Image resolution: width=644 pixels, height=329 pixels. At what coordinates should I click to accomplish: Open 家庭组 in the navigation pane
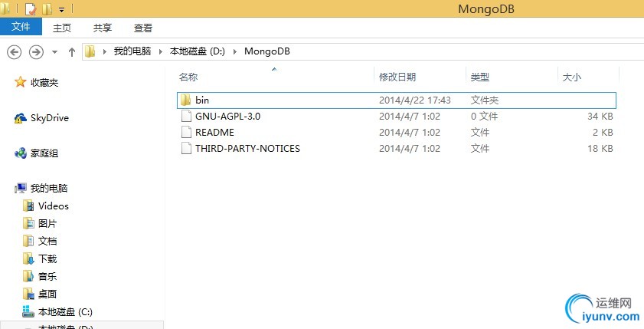pos(44,153)
